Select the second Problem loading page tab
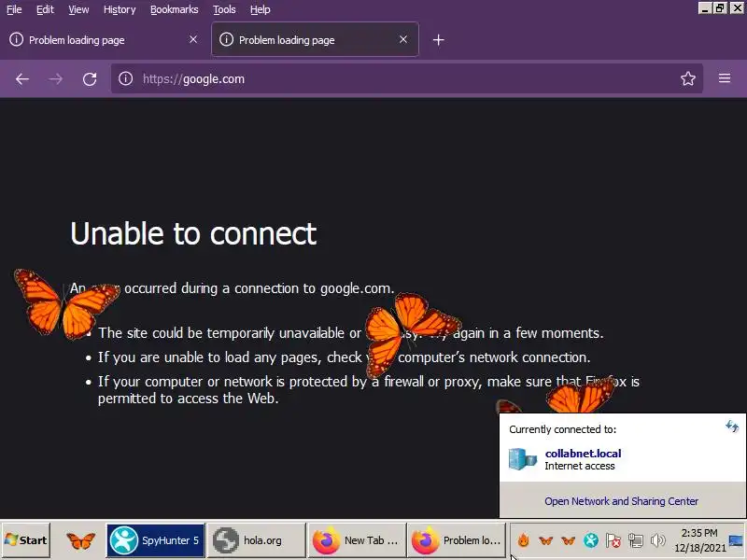 pyautogui.click(x=315, y=39)
